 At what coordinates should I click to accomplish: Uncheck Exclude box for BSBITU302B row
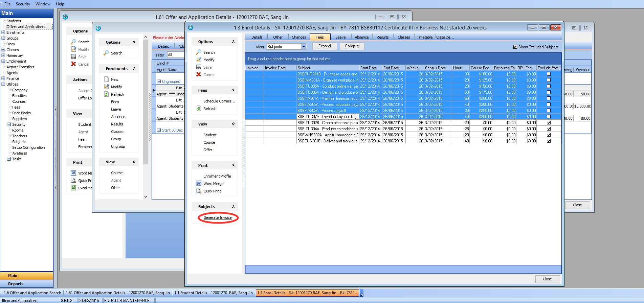click(549, 123)
